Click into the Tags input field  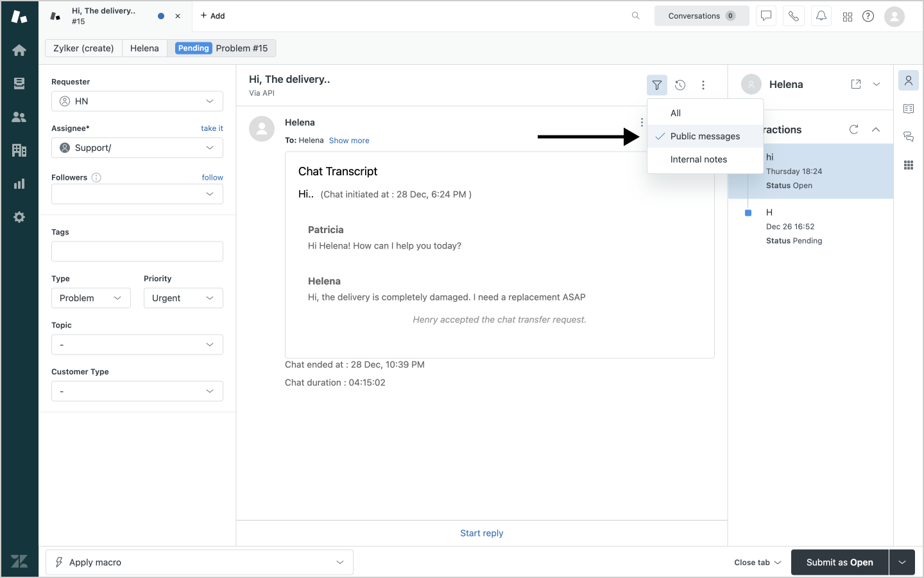[x=137, y=252]
